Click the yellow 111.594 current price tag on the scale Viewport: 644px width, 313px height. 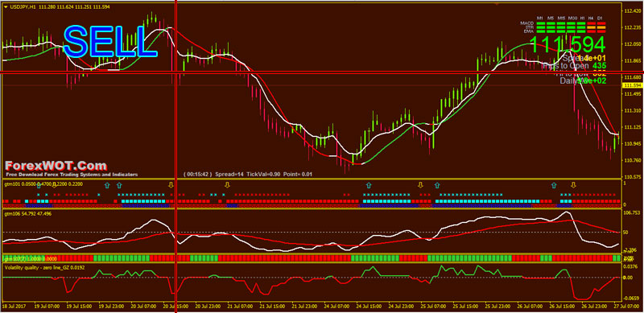coord(633,85)
